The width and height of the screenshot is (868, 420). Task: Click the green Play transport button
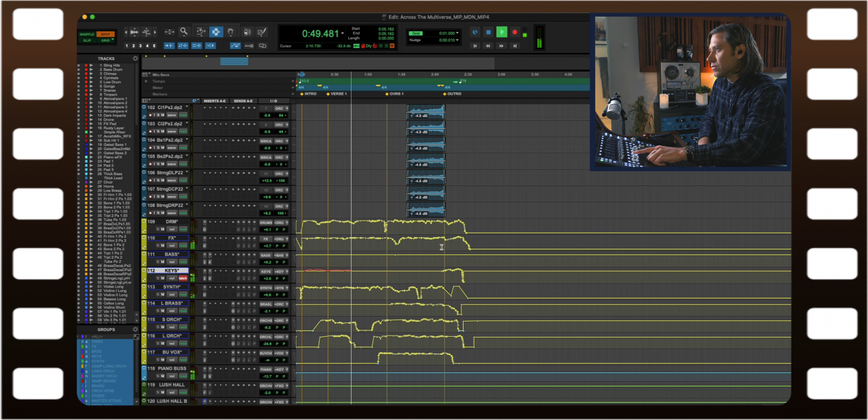point(501,33)
